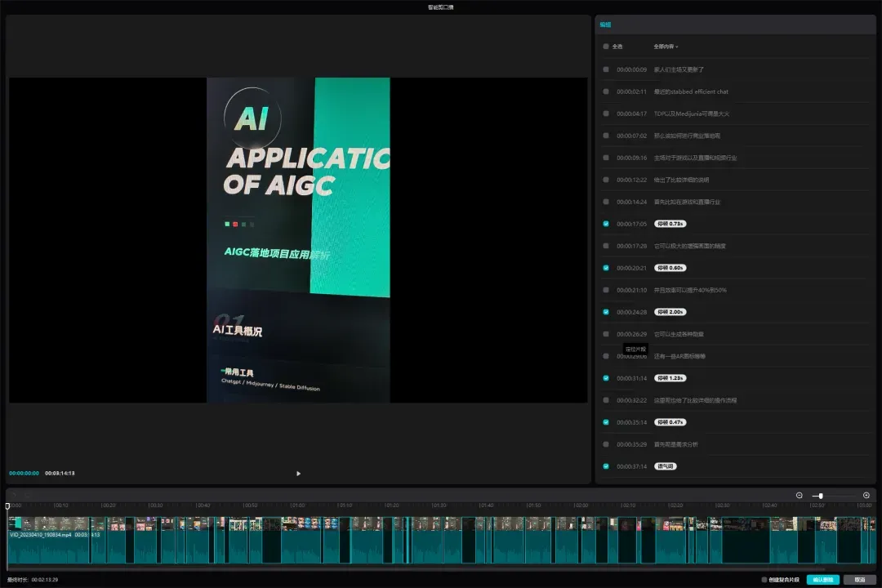This screenshot has width=882, height=588.
Task: Uncheck the 00:00:35:14 pause 0.47s row
Action: tap(606, 422)
